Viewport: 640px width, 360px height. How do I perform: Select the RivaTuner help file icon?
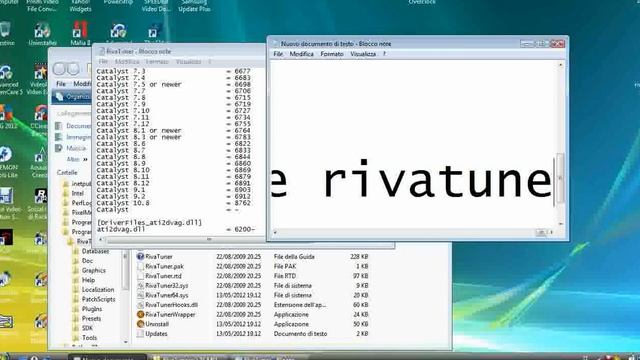tap(140, 256)
